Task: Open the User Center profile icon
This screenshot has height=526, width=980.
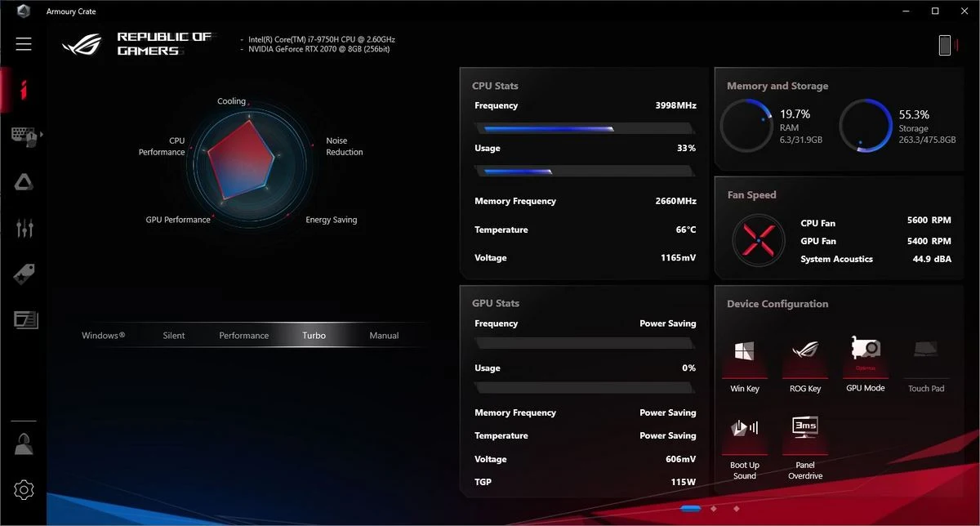Action: (x=24, y=445)
